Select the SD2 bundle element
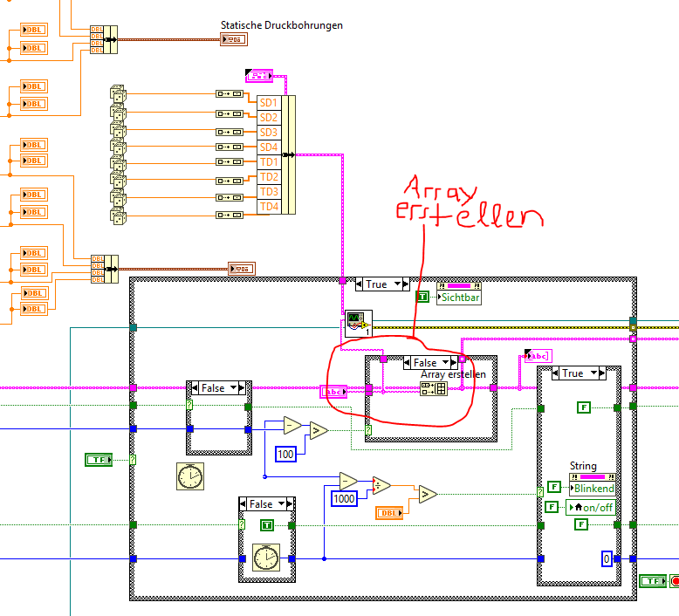This screenshot has height=616, width=679. [269, 118]
